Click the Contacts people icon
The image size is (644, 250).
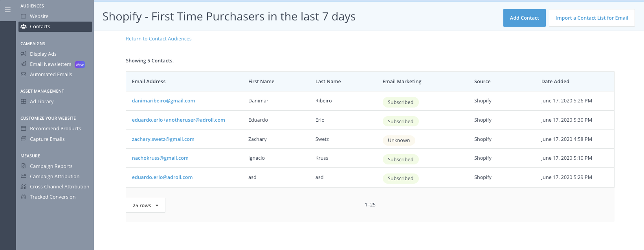click(24, 26)
